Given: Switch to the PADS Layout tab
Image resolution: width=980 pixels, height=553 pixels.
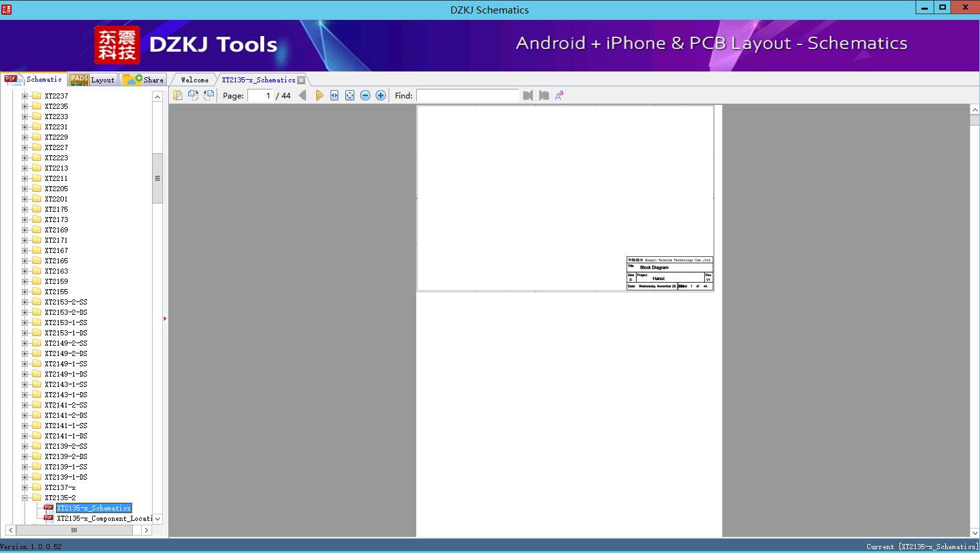Looking at the screenshot, I should 92,80.
